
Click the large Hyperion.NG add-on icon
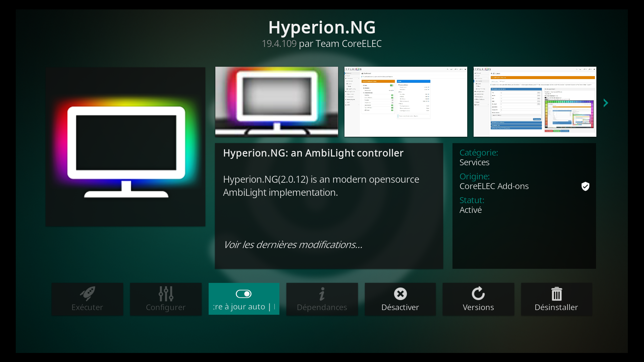[x=125, y=147]
